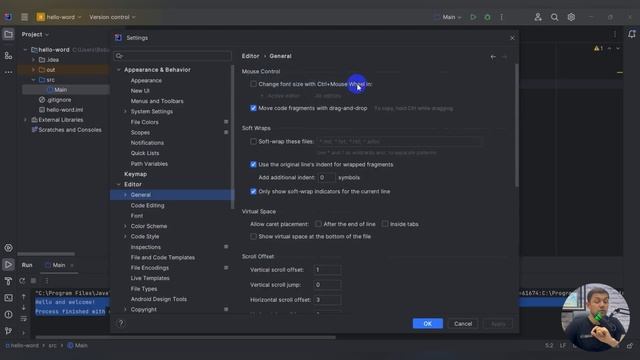This screenshot has width=640, height=360.
Task: Open the Notifications bell
Action: (x=631, y=35)
